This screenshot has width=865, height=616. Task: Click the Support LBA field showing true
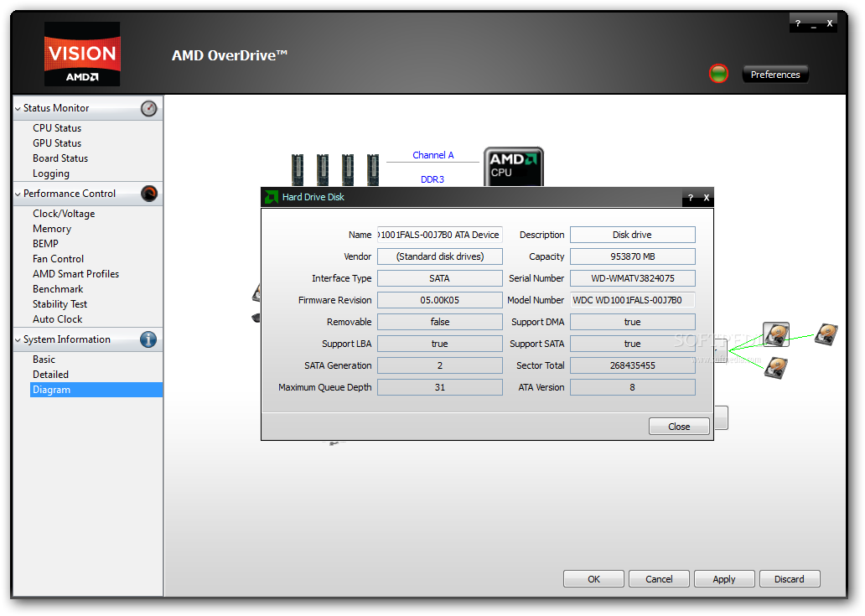440,344
